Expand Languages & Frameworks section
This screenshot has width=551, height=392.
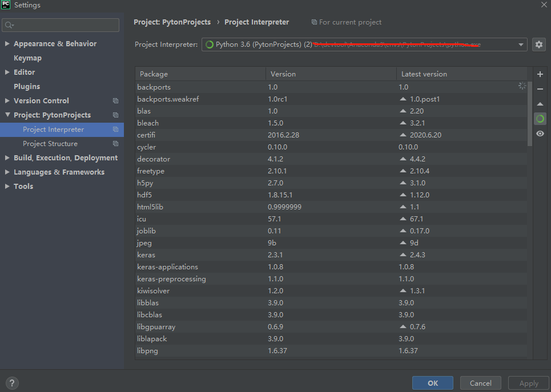(x=7, y=172)
